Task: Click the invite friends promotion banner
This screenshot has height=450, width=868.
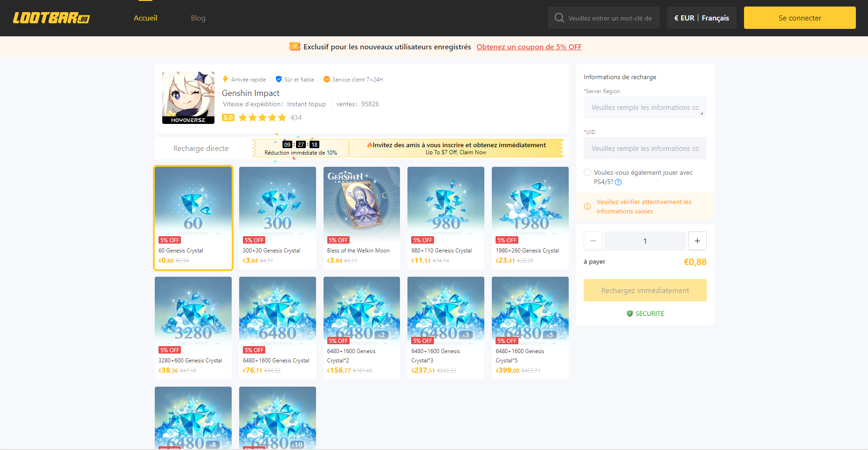Action: click(456, 148)
